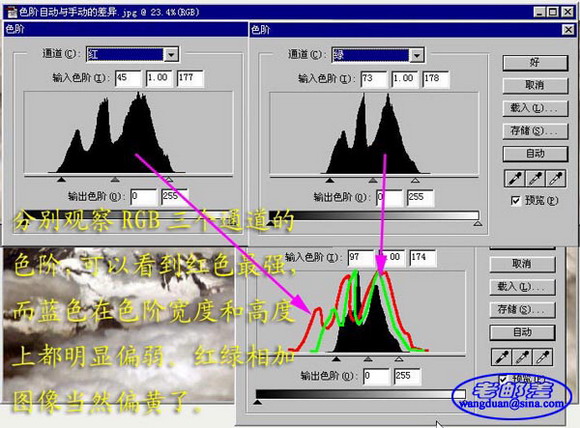Image resolution: width=580 pixels, height=428 pixels.
Task: Click the red input shadow field showing 45
Action: [x=128, y=78]
